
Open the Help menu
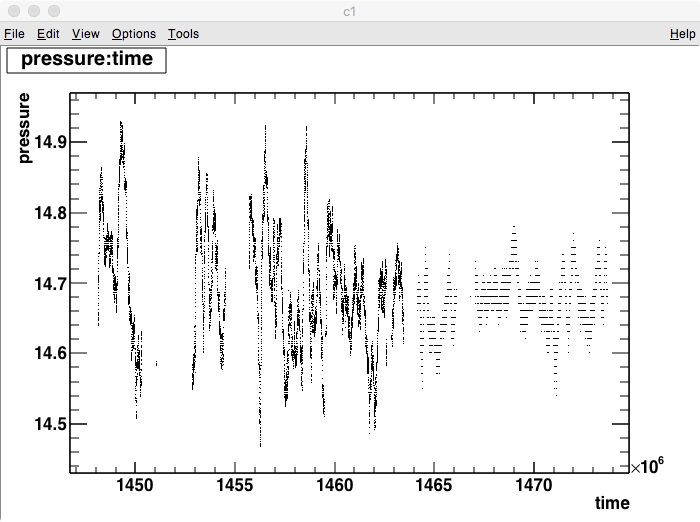coord(682,34)
